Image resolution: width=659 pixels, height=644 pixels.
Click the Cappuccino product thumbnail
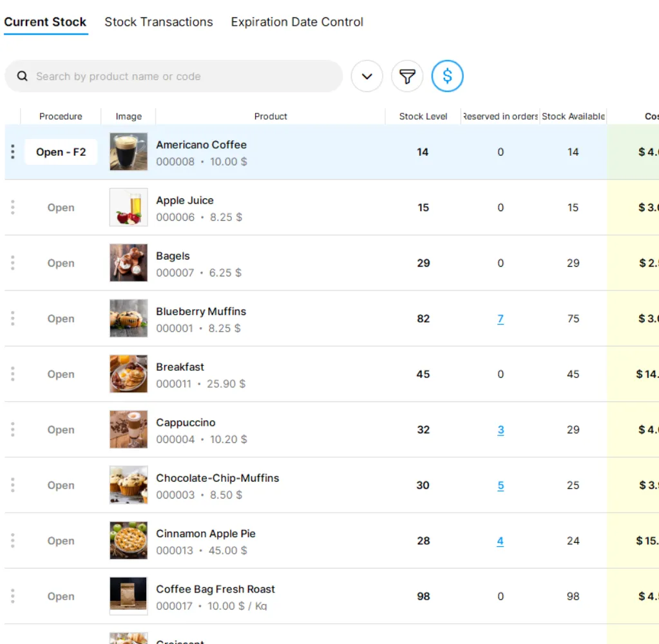[128, 430]
